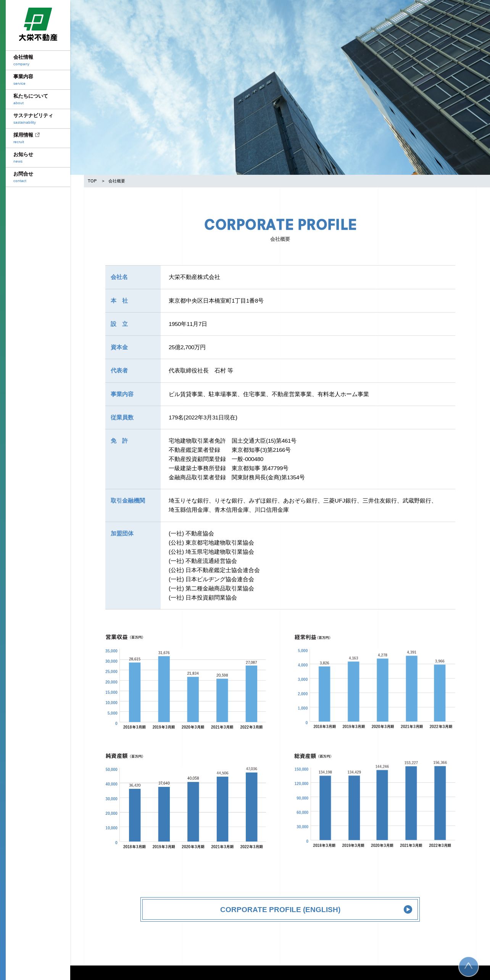
Task: Click the 47,036 bar in 純資産額 chart
Action: click(251, 807)
